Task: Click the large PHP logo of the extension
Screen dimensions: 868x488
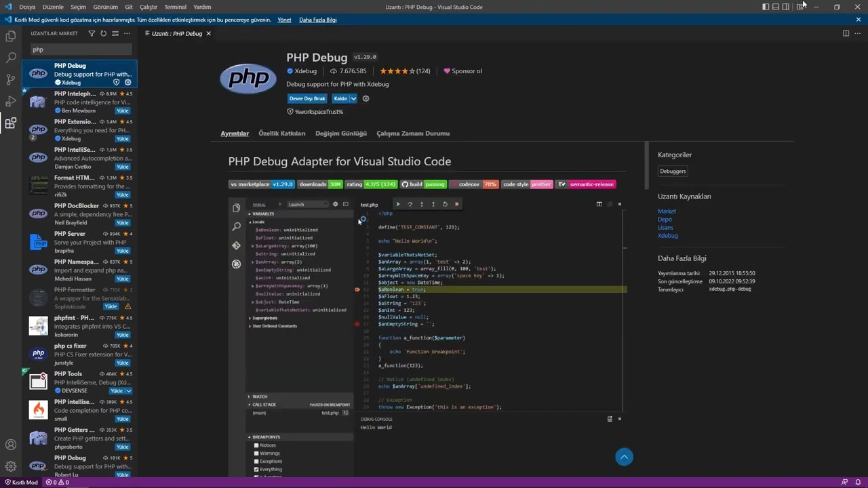Action: coord(248,79)
